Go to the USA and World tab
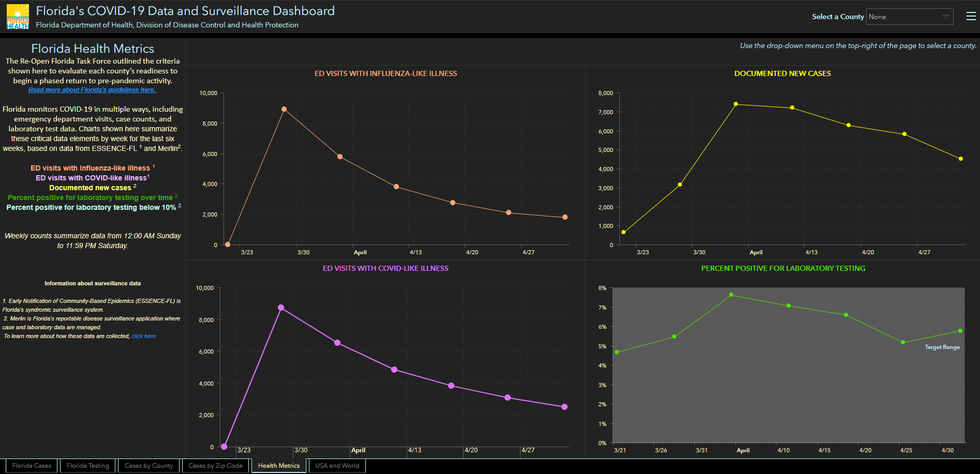This screenshot has height=474, width=980. click(x=337, y=466)
